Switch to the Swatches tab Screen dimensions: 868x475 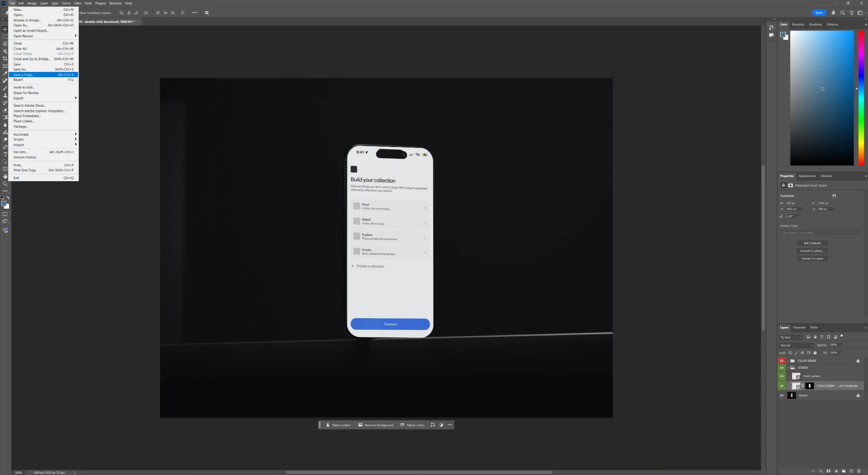[798, 24]
